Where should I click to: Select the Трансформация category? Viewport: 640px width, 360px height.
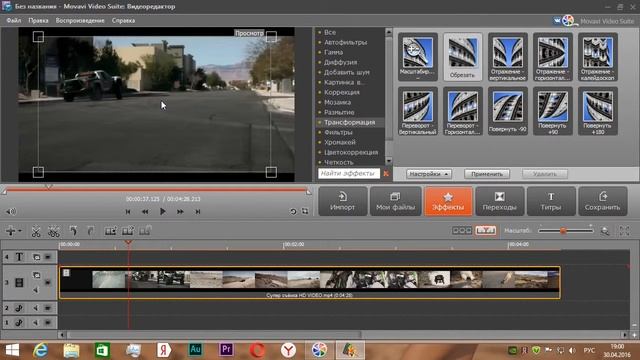coord(350,122)
